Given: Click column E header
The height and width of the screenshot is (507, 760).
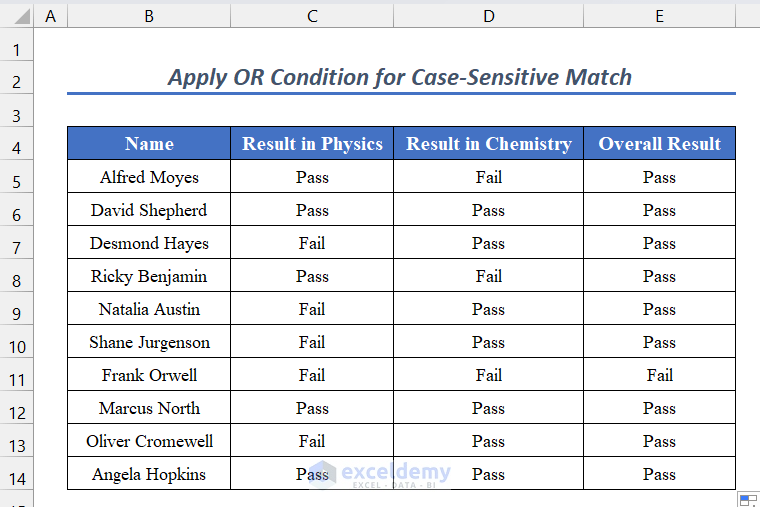Looking at the screenshot, I should point(659,16).
